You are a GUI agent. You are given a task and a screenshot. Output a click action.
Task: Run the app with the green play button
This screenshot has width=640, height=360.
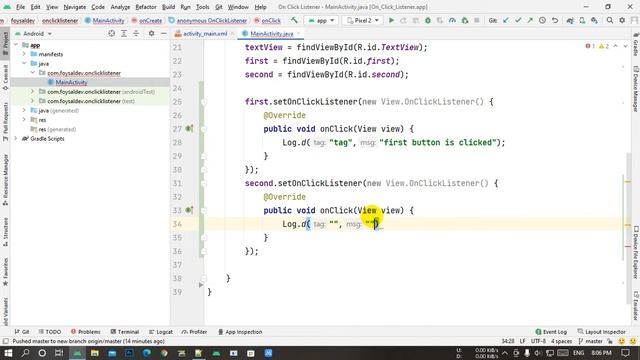[x=391, y=20]
